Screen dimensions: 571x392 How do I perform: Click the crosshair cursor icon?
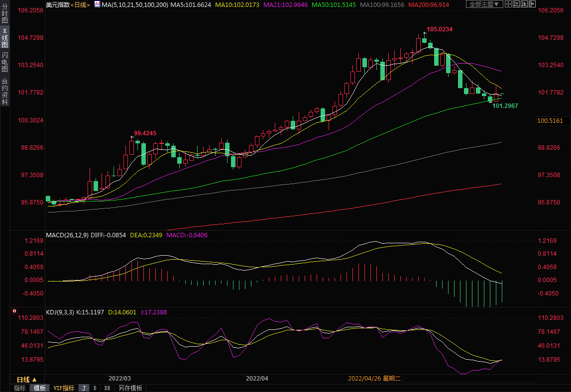tap(508, 4)
